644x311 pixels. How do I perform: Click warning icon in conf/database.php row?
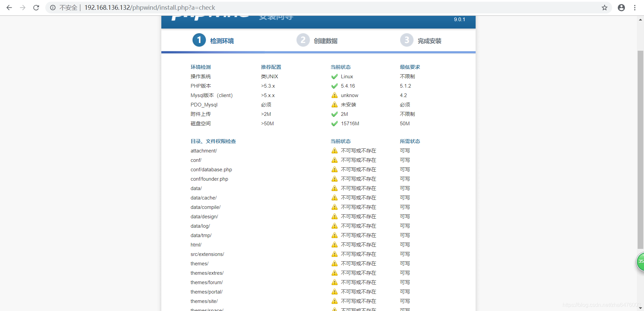point(334,170)
